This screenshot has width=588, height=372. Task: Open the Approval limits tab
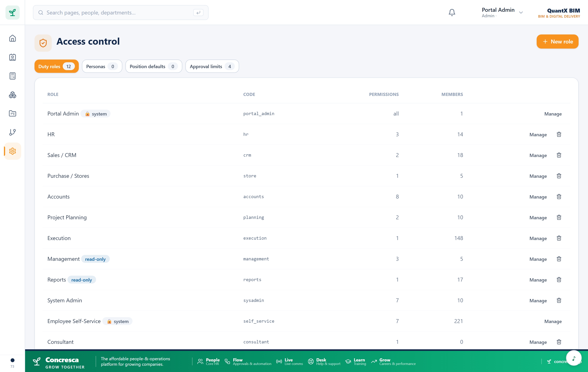tap(212, 66)
